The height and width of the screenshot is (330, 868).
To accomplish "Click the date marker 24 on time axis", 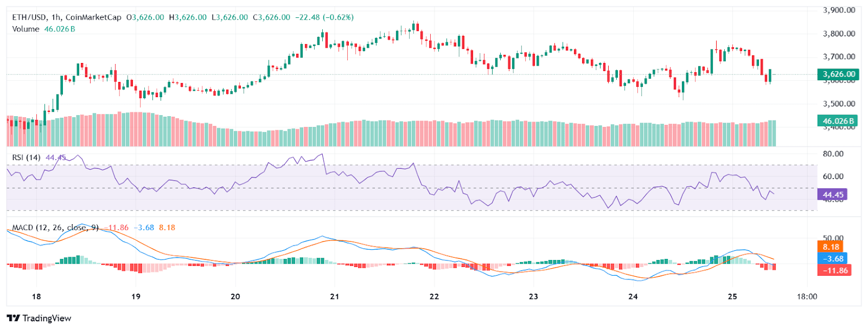I will click(633, 296).
